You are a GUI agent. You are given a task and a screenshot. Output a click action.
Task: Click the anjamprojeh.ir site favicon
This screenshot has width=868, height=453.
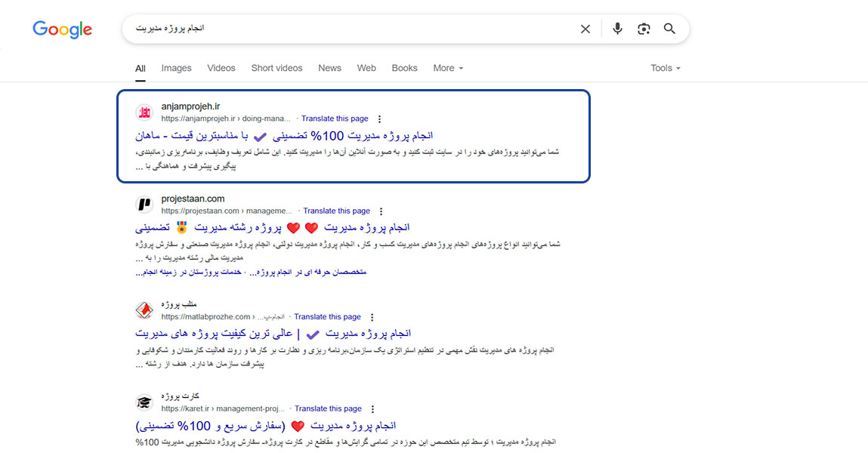pyautogui.click(x=144, y=112)
